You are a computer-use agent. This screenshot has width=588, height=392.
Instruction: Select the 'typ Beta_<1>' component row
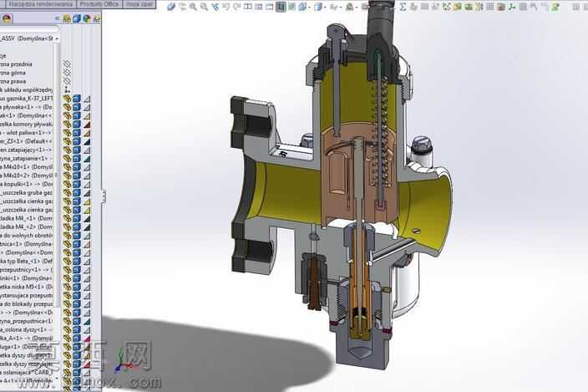pos(27,261)
